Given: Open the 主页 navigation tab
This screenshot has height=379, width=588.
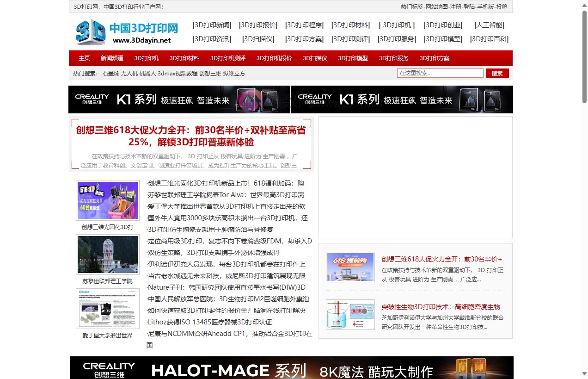Looking at the screenshot, I should tap(84, 58).
